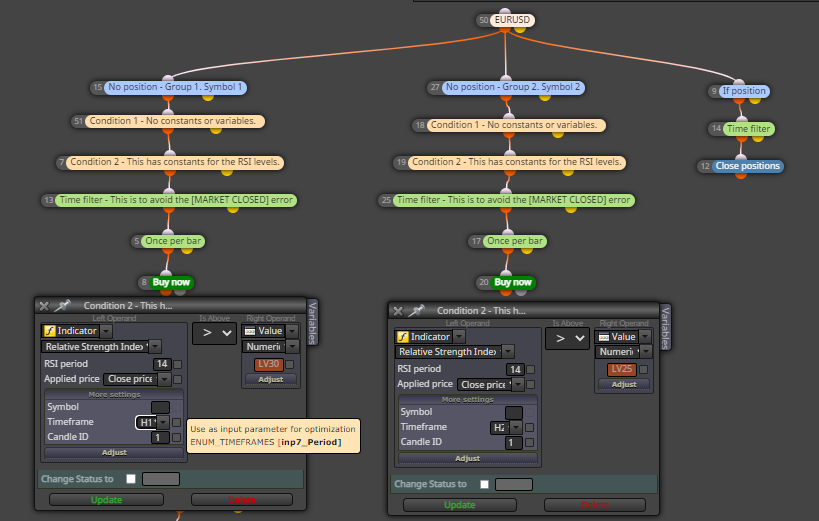
Task: Click Adjust below Candle ID in right panel
Action: [x=467, y=458]
